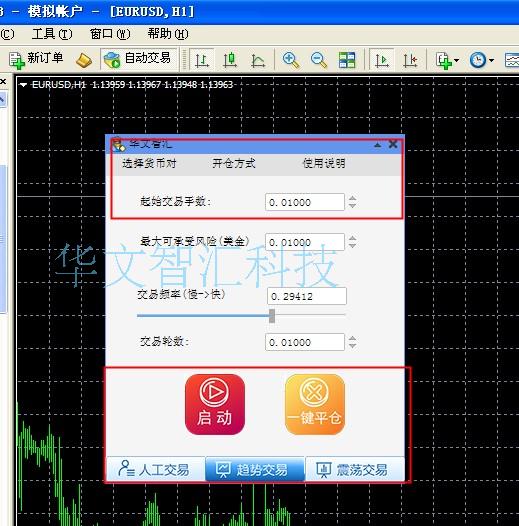Open the 工具(T) menu
This screenshot has width=519, height=526.
pyautogui.click(x=52, y=34)
